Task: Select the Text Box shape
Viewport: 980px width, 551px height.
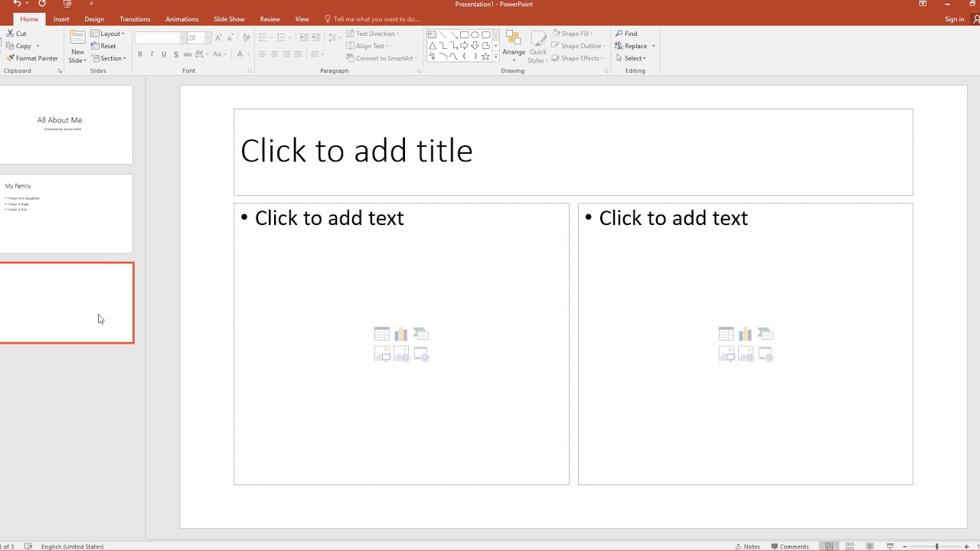Action: pos(432,34)
